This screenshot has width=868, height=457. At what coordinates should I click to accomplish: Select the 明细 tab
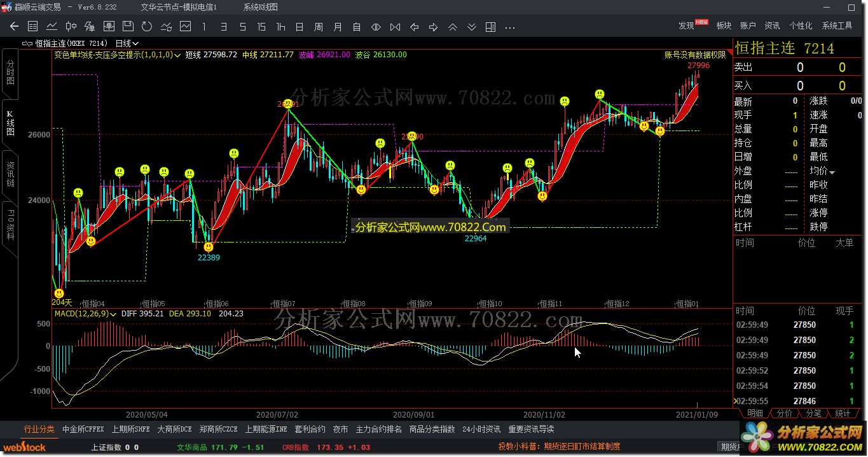pyautogui.click(x=755, y=414)
